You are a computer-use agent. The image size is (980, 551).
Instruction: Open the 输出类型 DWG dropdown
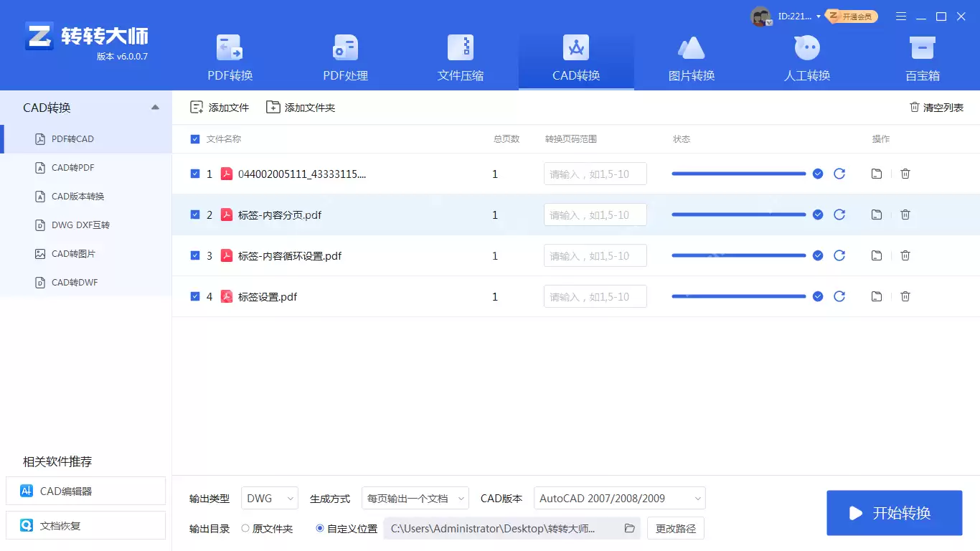pyautogui.click(x=269, y=498)
